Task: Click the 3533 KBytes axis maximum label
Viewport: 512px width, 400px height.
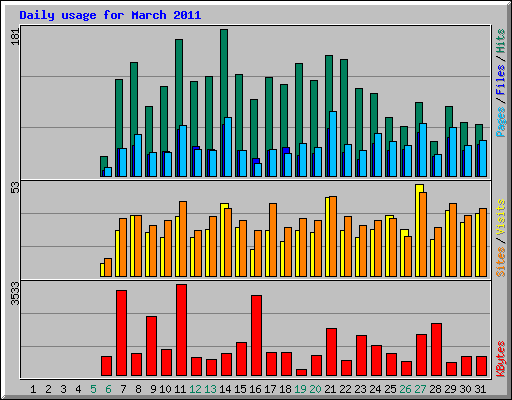Action: (15, 293)
